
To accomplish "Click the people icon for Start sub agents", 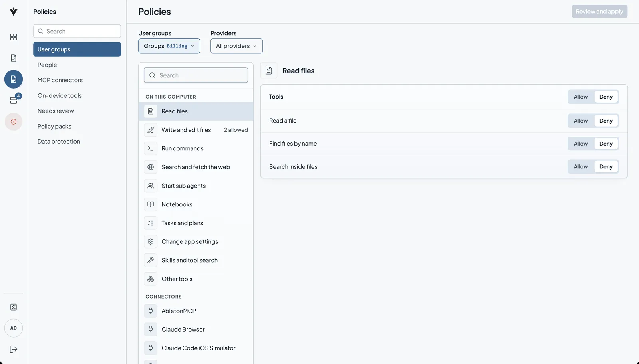I will tap(151, 186).
